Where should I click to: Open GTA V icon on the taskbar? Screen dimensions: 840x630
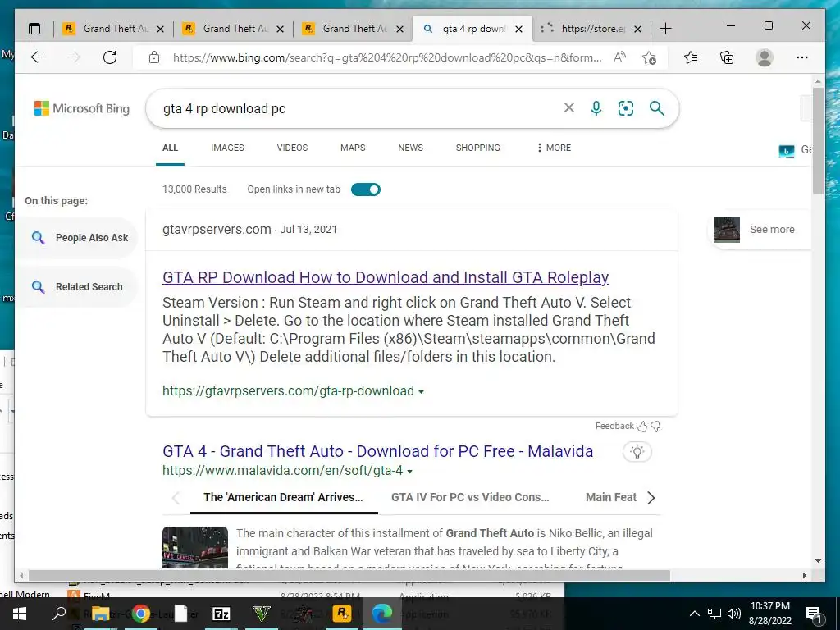click(262, 614)
